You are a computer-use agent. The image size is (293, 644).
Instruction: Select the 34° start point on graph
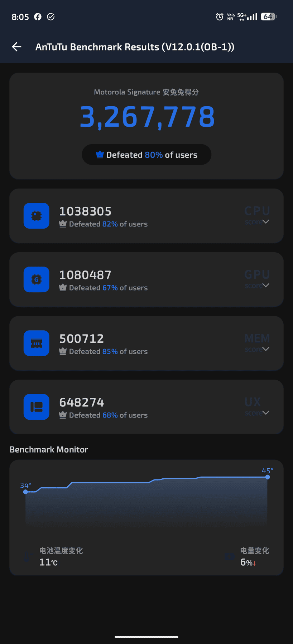25,492
